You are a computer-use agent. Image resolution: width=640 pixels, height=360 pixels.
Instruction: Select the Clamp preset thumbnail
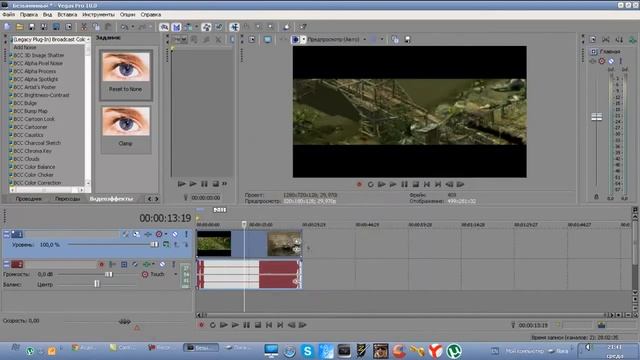[126, 129]
